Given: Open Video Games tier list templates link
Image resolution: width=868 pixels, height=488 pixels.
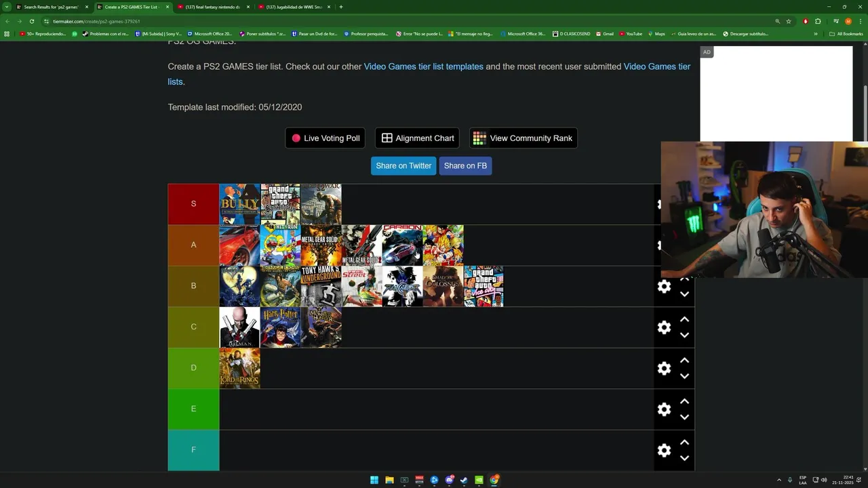Looking at the screenshot, I should tap(424, 66).
